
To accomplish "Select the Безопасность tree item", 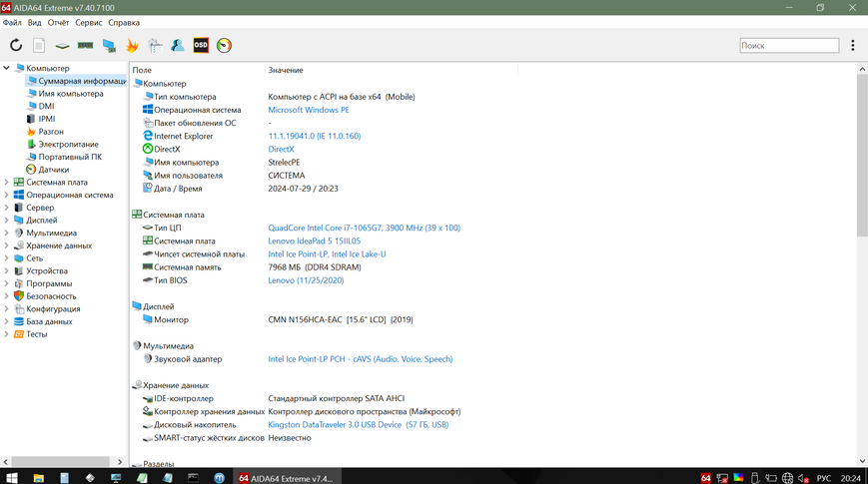I will point(51,296).
